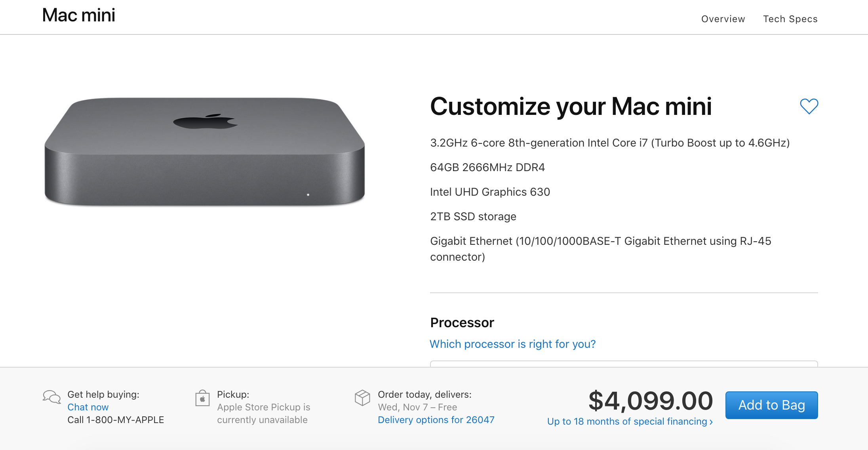Open the Overview tab
Viewport: 868px width, 450px height.
tap(723, 19)
